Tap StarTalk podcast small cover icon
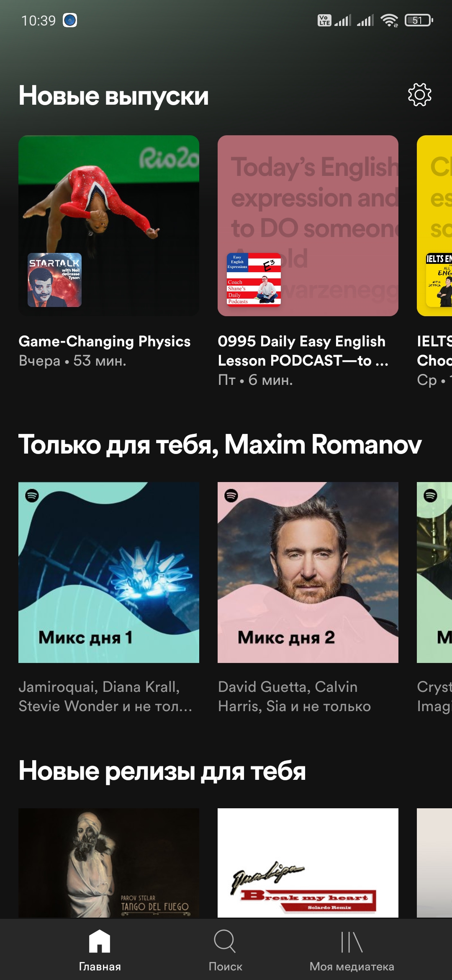 [54, 280]
